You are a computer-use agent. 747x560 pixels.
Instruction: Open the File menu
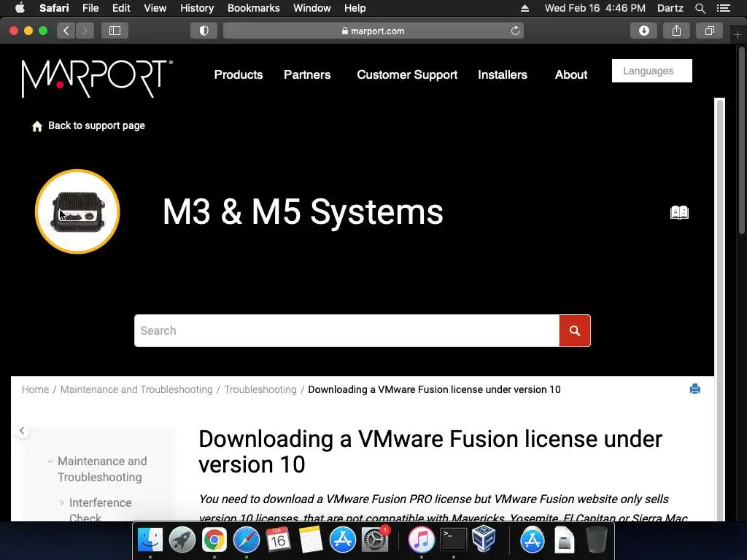click(90, 8)
